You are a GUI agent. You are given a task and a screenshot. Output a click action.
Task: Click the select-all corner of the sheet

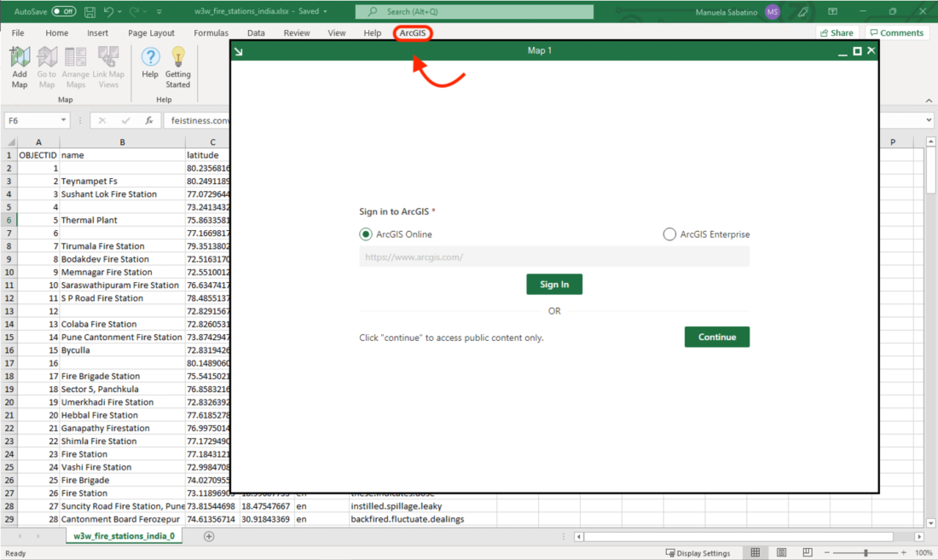(x=10, y=141)
